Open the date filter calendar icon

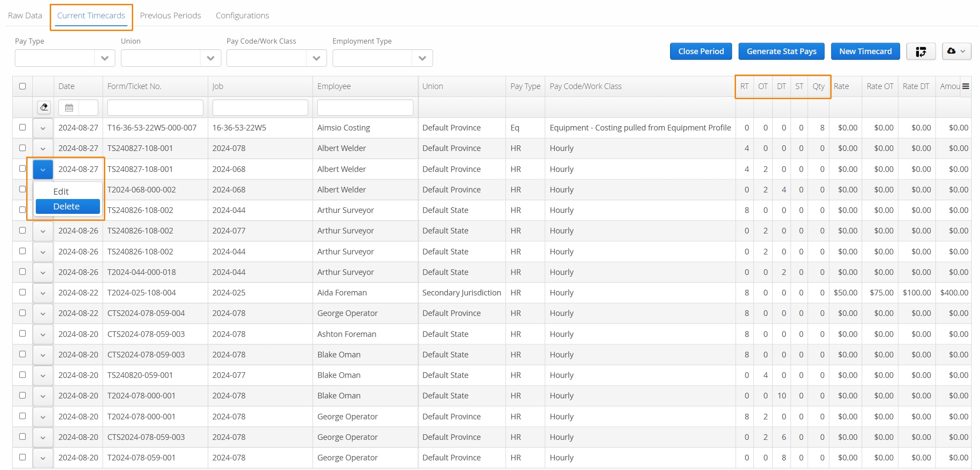pyautogui.click(x=69, y=108)
